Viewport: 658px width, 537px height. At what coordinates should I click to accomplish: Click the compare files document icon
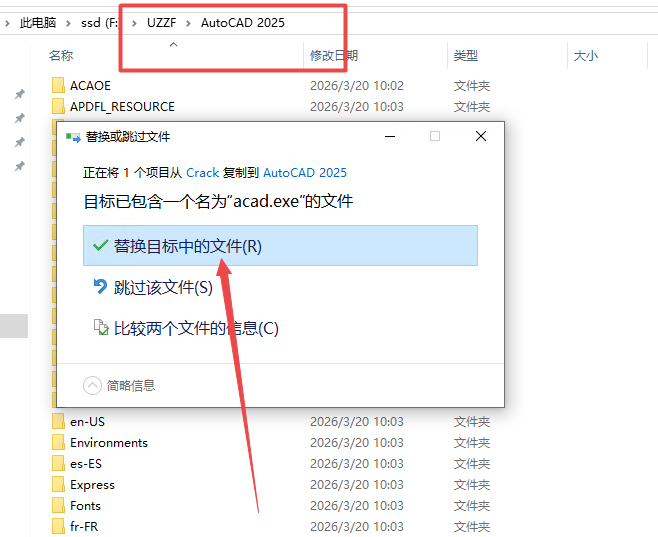pyautogui.click(x=99, y=328)
